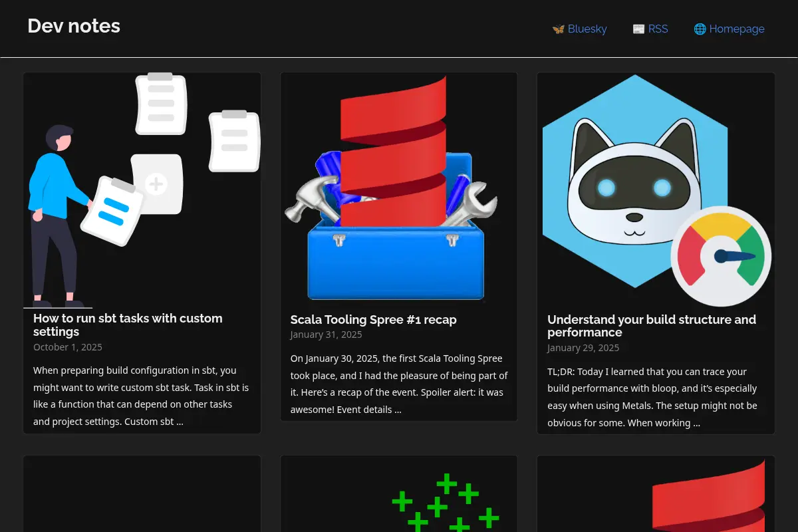
Task: Go to the Homepage link
Action: [729, 29]
